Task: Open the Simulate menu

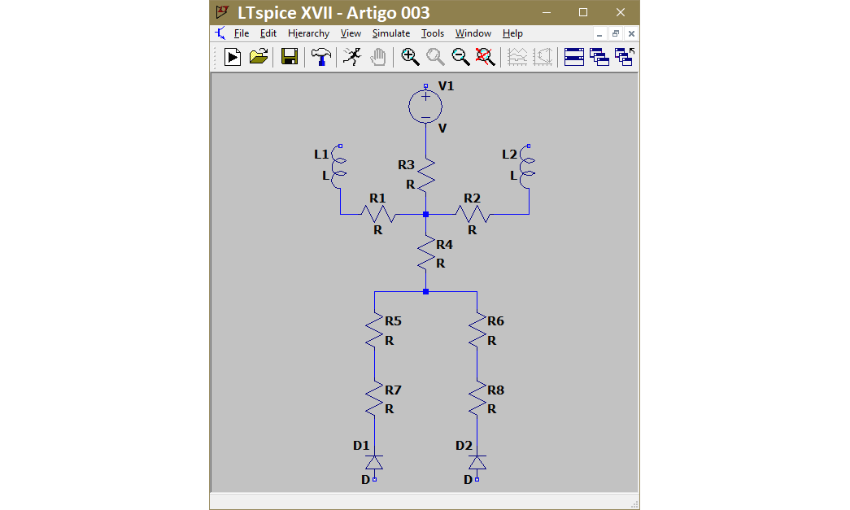Action: [391, 33]
